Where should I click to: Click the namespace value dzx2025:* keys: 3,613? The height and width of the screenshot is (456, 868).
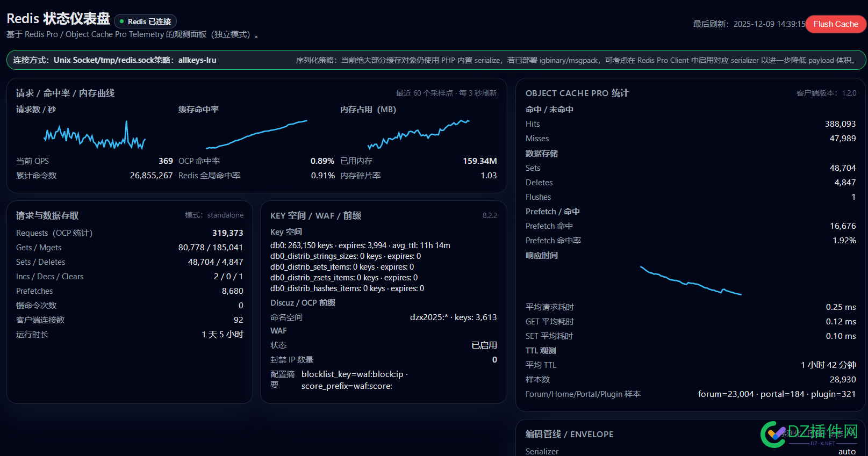tap(453, 317)
